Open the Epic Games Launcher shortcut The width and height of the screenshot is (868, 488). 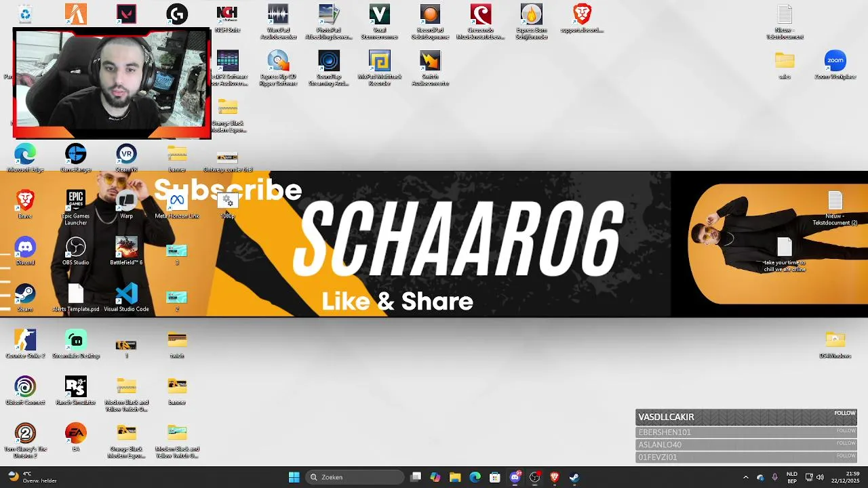click(x=76, y=207)
